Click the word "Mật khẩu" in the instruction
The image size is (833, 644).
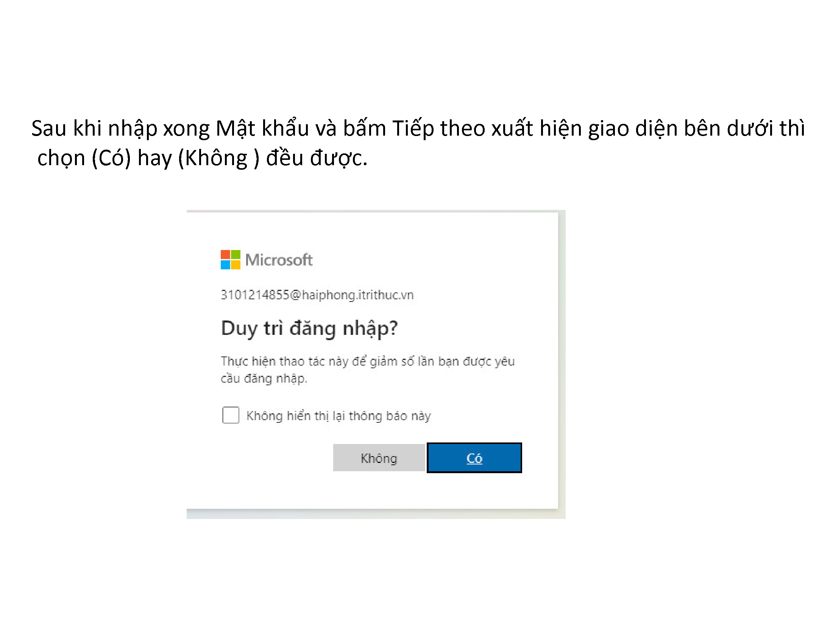point(262,128)
